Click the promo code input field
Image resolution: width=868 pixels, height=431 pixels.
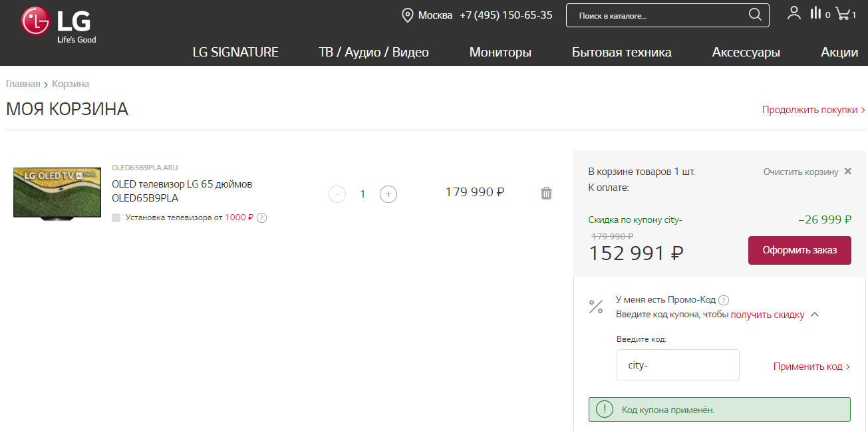click(x=677, y=365)
